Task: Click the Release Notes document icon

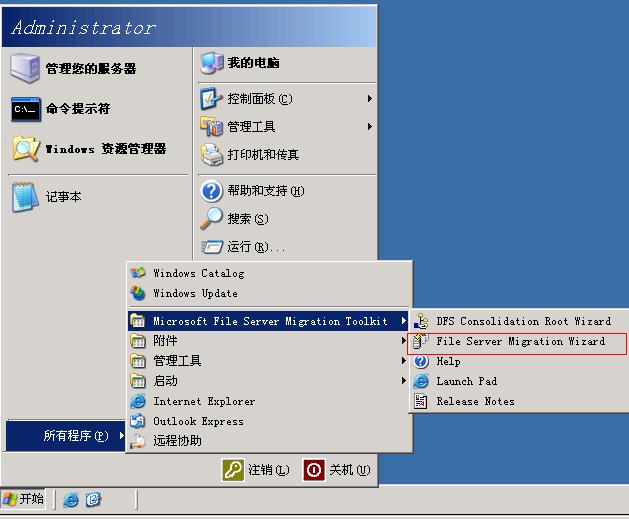Action: pos(421,401)
